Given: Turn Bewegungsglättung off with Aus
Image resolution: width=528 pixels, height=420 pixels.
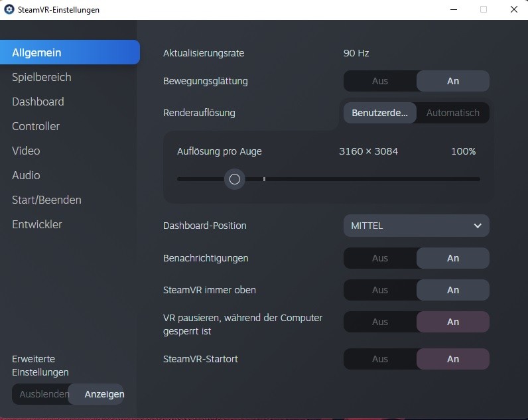Looking at the screenshot, I should tap(380, 81).
